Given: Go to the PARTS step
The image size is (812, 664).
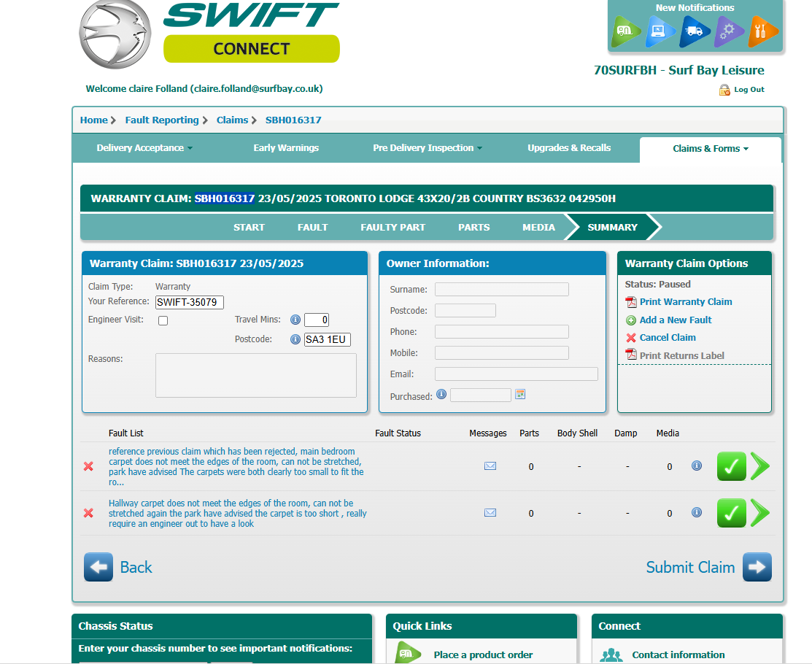Looking at the screenshot, I should click(473, 228).
